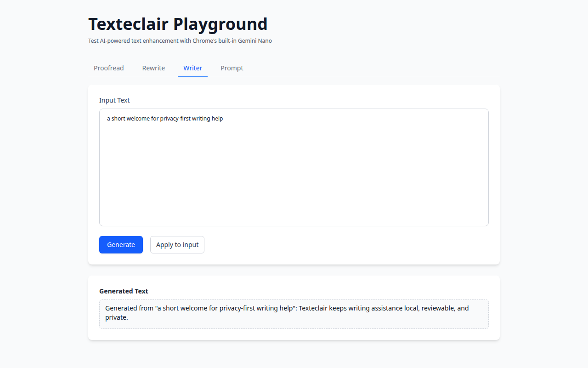Click the Texteclair Playground heading
The image size is (588, 368).
coord(178,24)
